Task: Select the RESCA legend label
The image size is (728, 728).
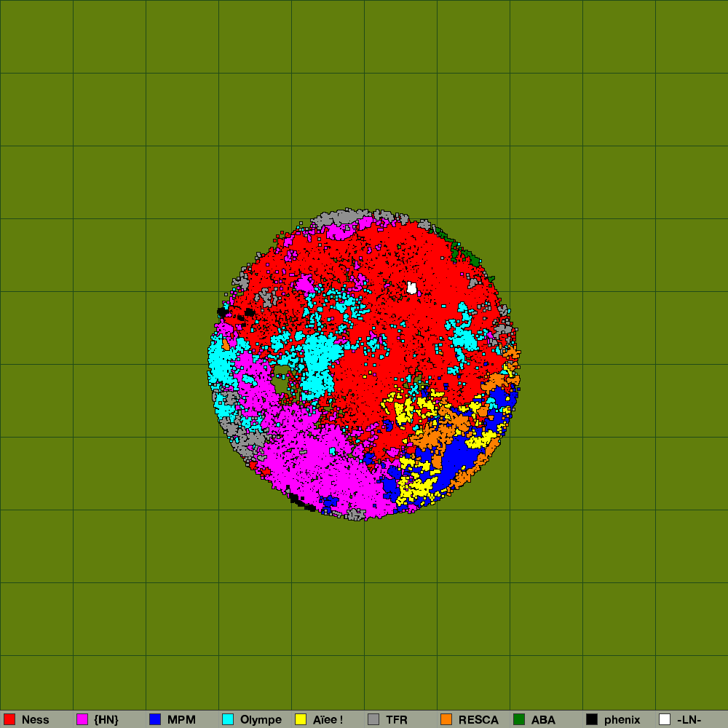Action: click(x=478, y=720)
